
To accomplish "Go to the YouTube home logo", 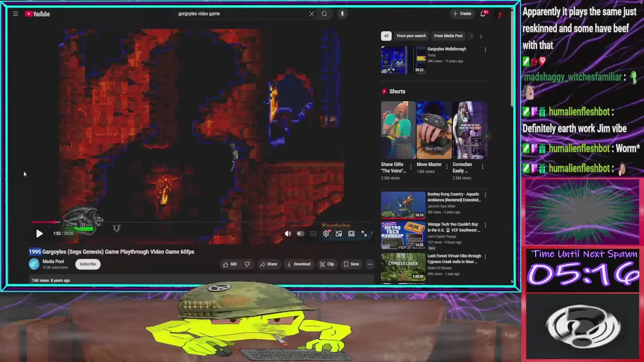I will [38, 14].
